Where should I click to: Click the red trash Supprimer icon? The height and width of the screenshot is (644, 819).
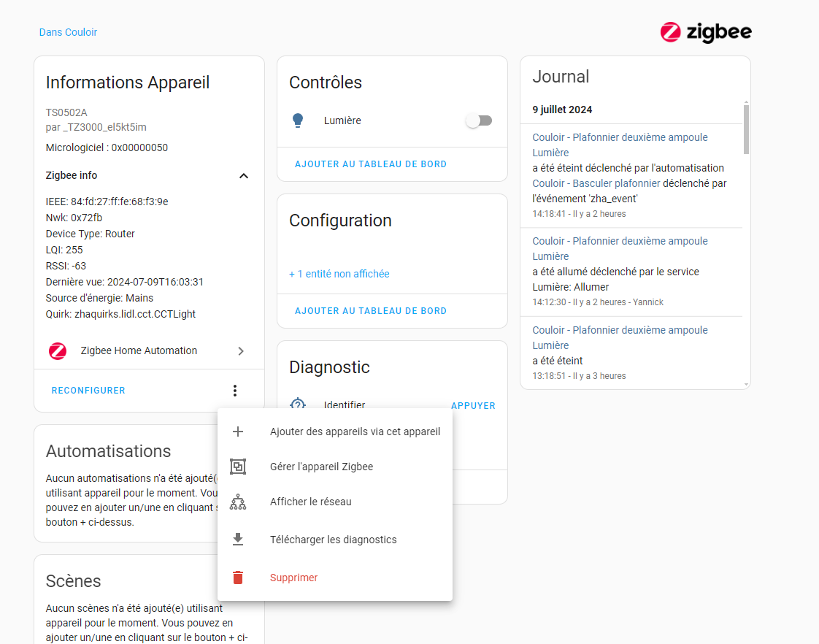click(238, 577)
